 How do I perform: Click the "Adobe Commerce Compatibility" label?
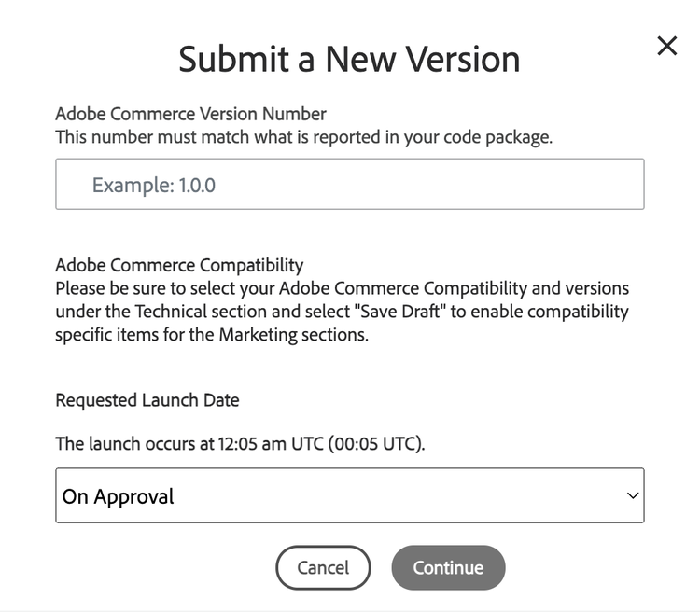(x=179, y=265)
